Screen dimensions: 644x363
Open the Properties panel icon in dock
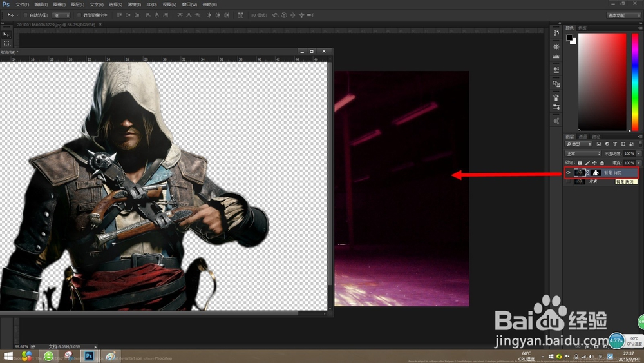pyautogui.click(x=556, y=70)
